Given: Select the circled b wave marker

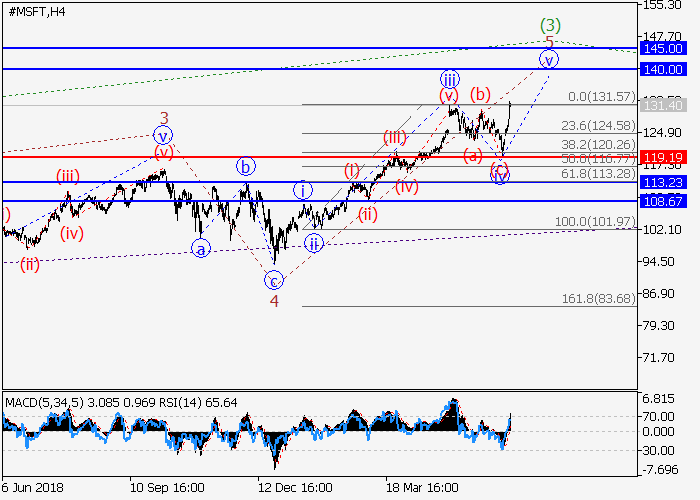Looking at the screenshot, I should [245, 166].
